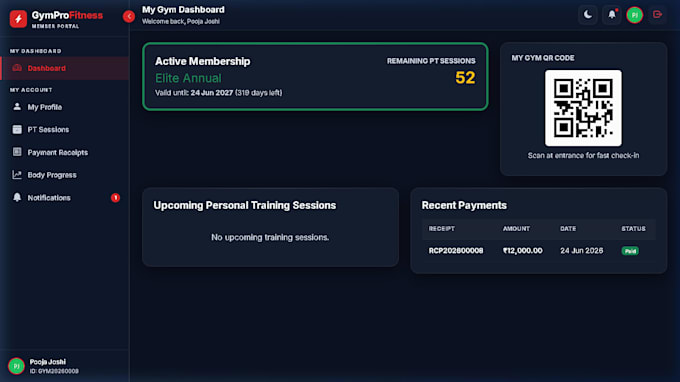The height and width of the screenshot is (382, 680).
Task: Open notifications from the header bell icon
Action: (x=611, y=15)
